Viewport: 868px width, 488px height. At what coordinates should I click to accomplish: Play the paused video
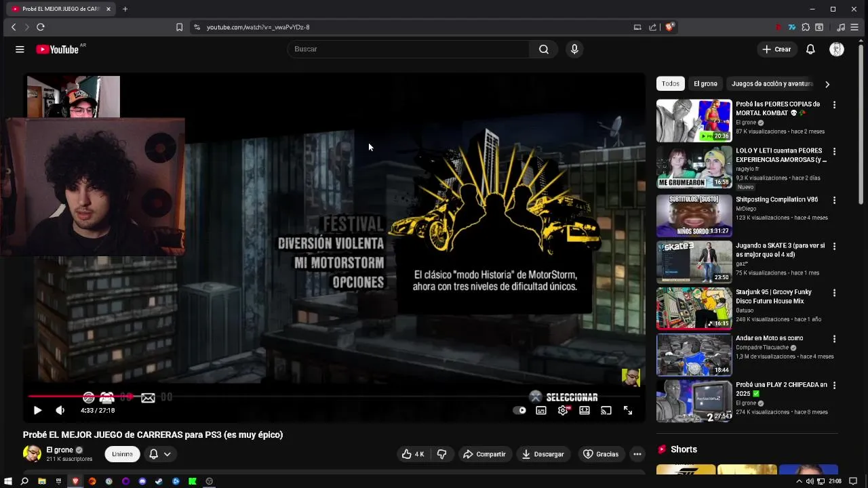tap(37, 411)
